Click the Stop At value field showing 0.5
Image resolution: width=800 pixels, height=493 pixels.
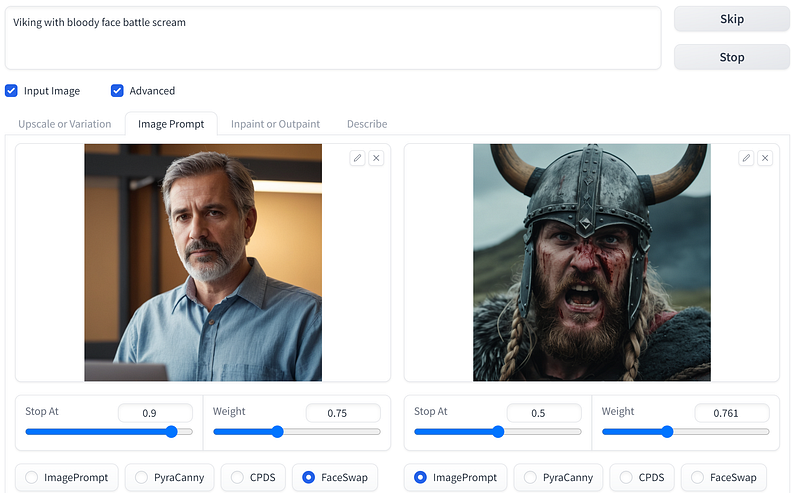(544, 413)
